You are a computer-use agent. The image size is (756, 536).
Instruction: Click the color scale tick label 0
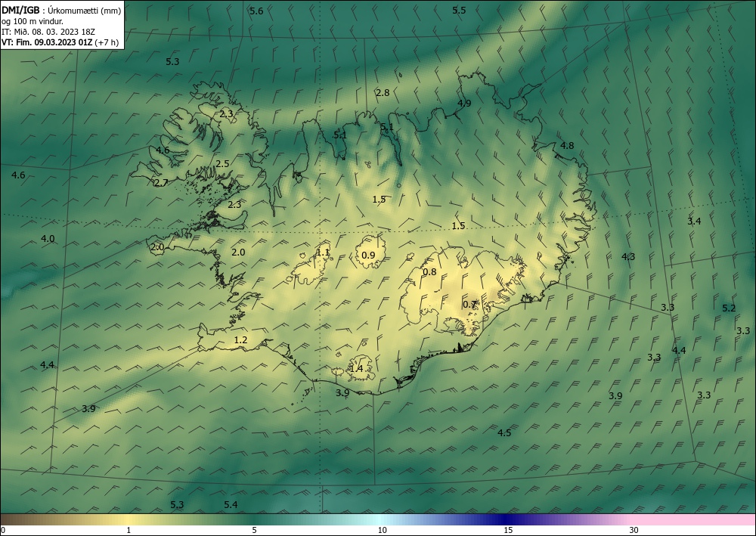[x=3, y=531]
